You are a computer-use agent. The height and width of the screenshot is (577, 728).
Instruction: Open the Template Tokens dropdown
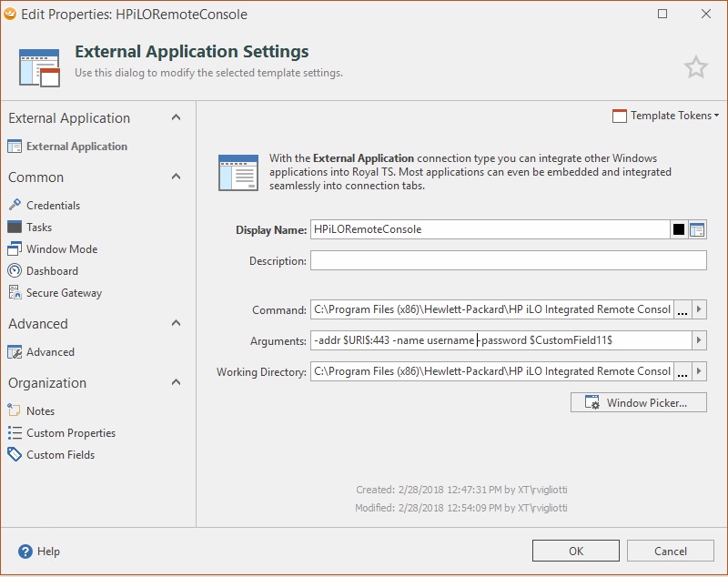(x=666, y=116)
